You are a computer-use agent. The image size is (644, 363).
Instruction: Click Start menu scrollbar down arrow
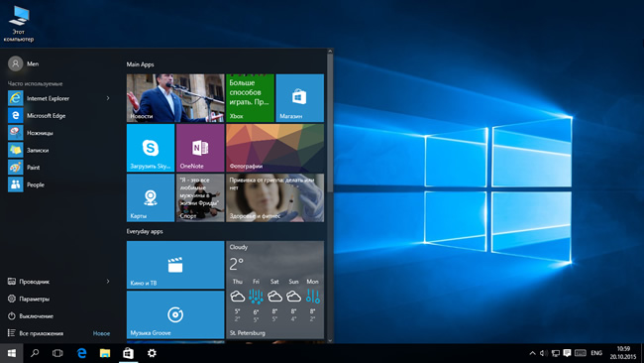330,340
